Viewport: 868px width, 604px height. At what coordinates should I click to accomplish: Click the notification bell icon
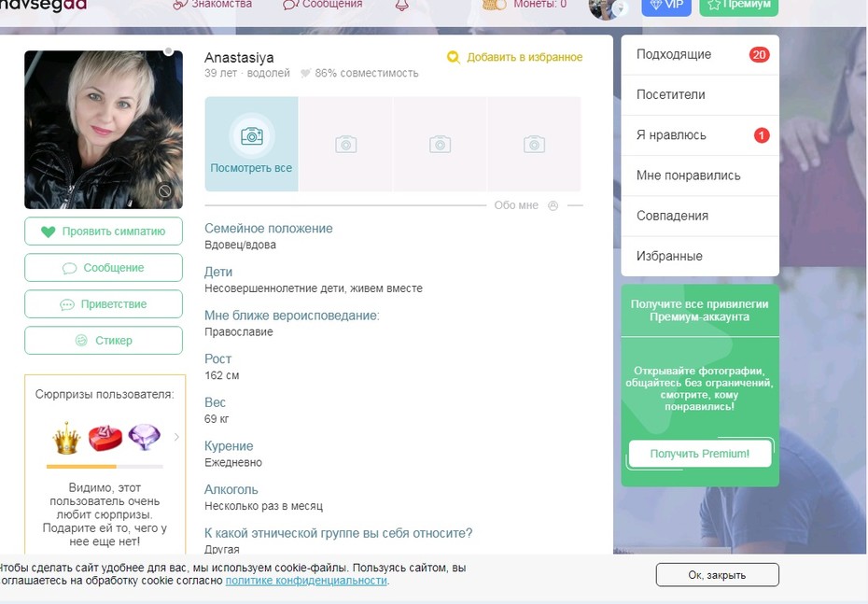(402, 5)
